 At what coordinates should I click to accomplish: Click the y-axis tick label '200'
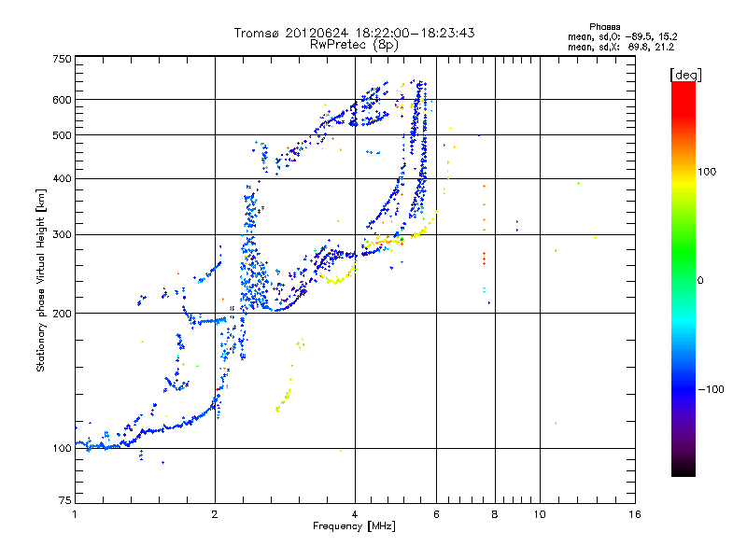coord(62,314)
